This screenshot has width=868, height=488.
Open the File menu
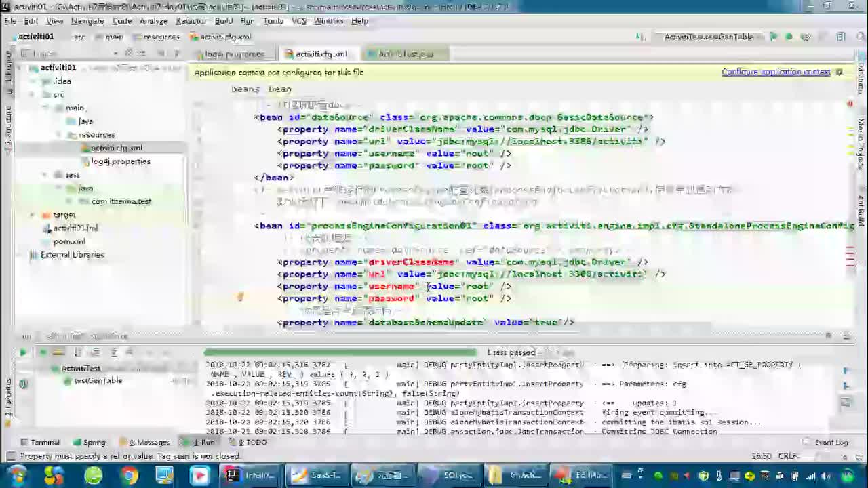click(10, 21)
